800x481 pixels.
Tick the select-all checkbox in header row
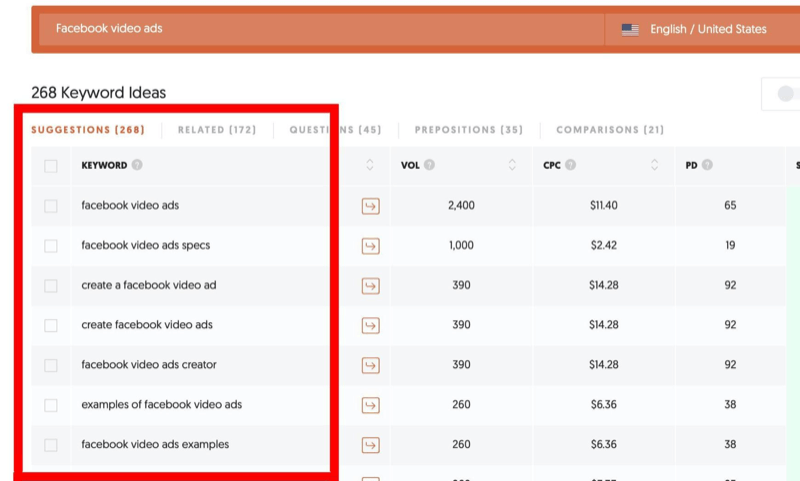click(x=51, y=166)
